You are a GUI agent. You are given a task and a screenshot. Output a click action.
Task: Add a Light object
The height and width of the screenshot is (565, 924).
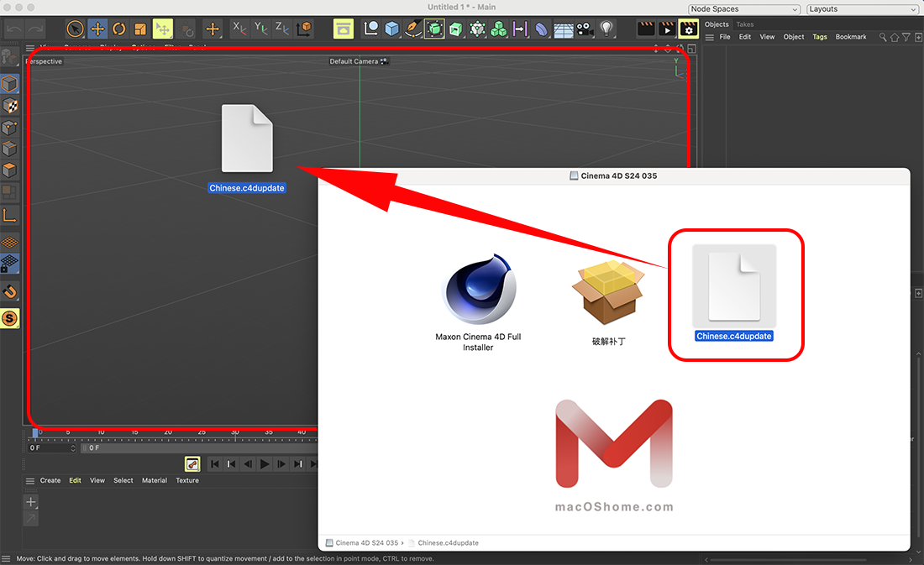[x=606, y=29]
